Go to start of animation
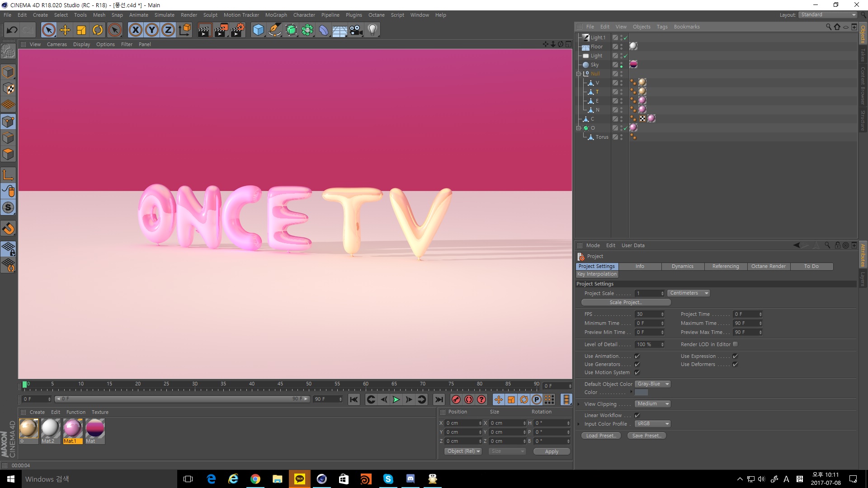Viewport: 868px width, 488px height. (354, 399)
